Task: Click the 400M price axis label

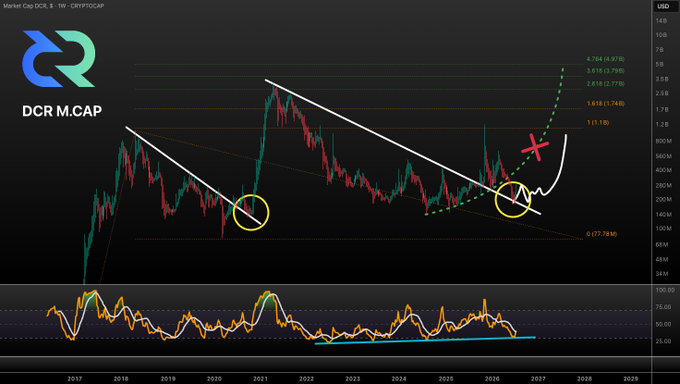Action: coord(664,171)
